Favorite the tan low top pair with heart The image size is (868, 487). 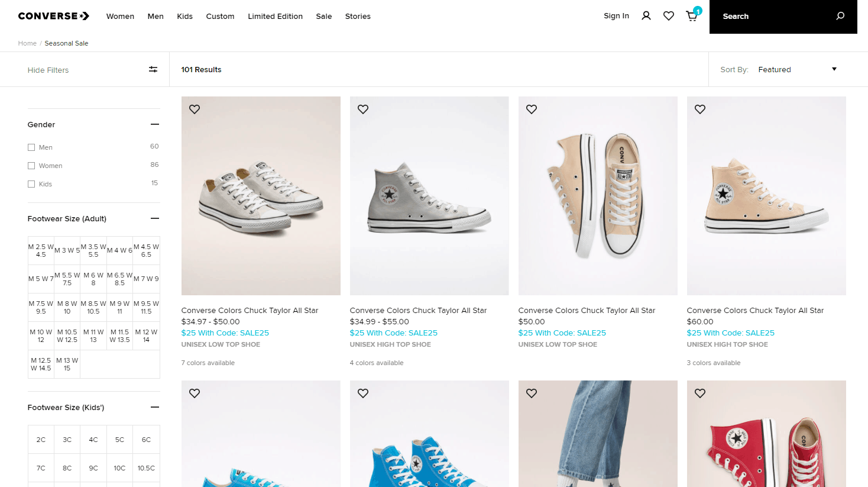(x=532, y=109)
